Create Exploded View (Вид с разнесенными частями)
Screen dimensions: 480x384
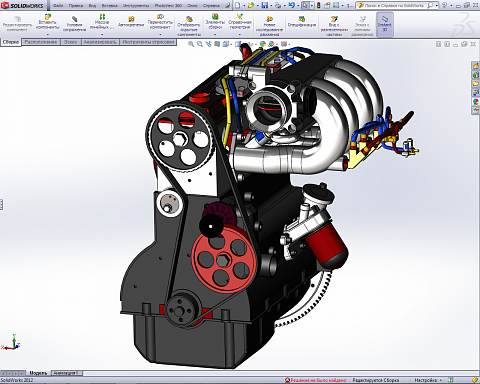click(334, 25)
